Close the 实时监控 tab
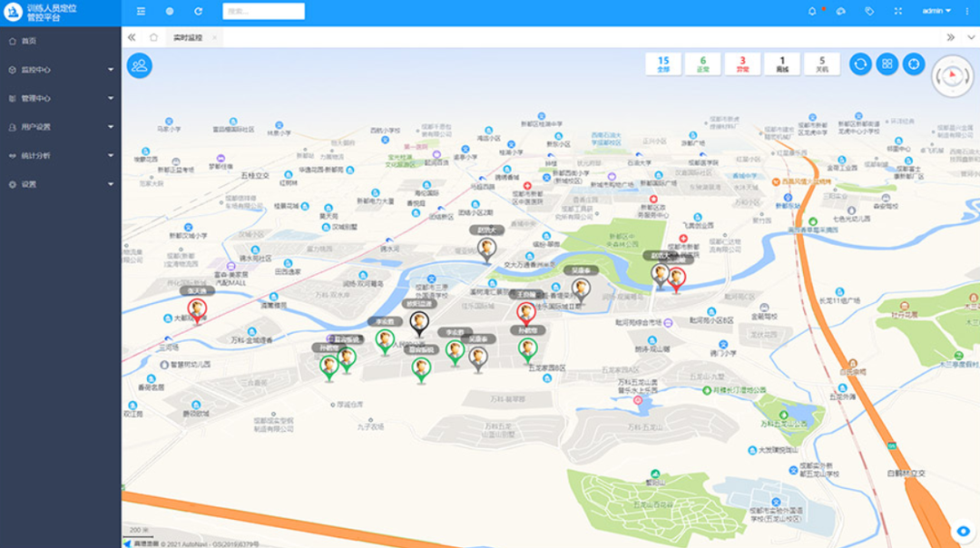Image resolution: width=980 pixels, height=548 pixels. (x=214, y=37)
